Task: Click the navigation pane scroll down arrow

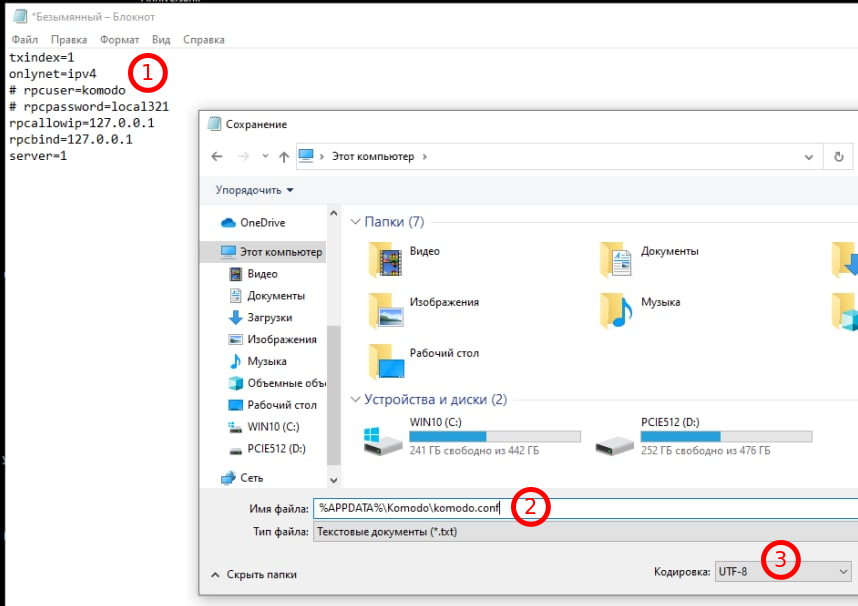Action: (x=334, y=481)
